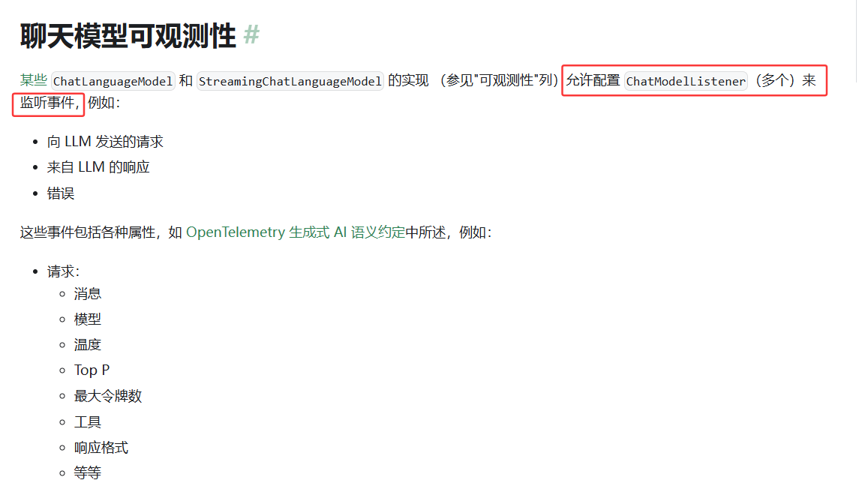Image resolution: width=868 pixels, height=489 pixels.
Task: Click the # anchor beside the heading
Action: coord(251,35)
